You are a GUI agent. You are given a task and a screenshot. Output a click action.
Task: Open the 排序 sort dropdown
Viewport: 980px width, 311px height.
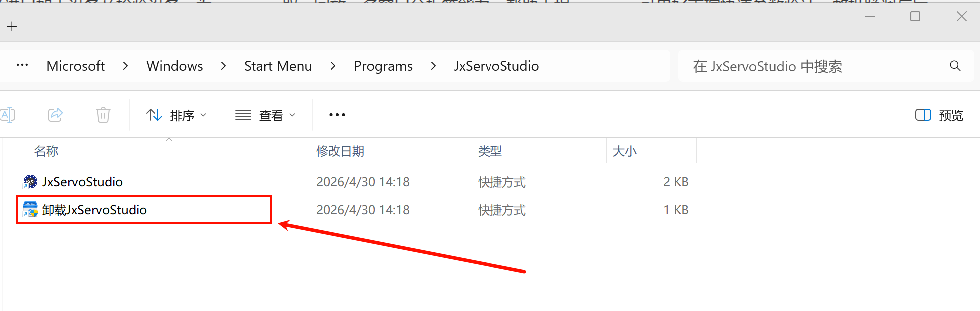point(176,115)
